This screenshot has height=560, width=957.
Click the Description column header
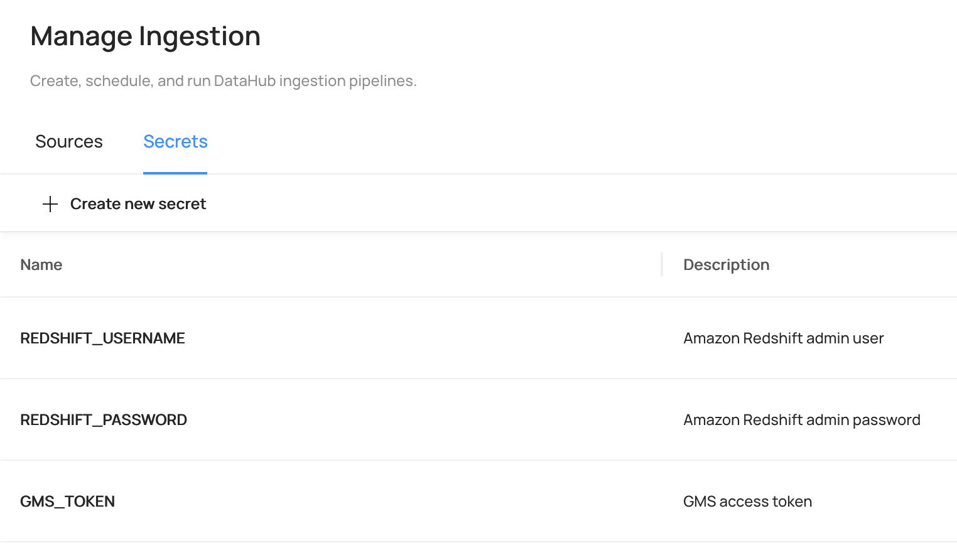(726, 265)
